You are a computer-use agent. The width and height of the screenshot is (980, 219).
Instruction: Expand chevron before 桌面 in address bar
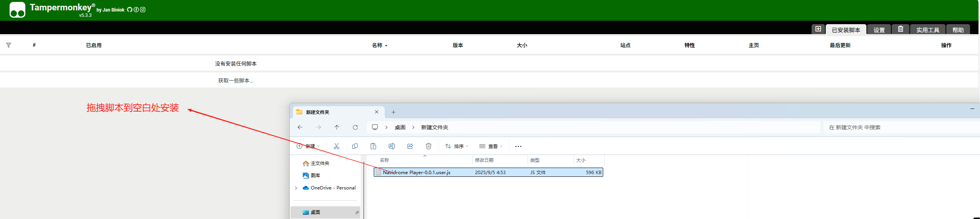(386, 127)
